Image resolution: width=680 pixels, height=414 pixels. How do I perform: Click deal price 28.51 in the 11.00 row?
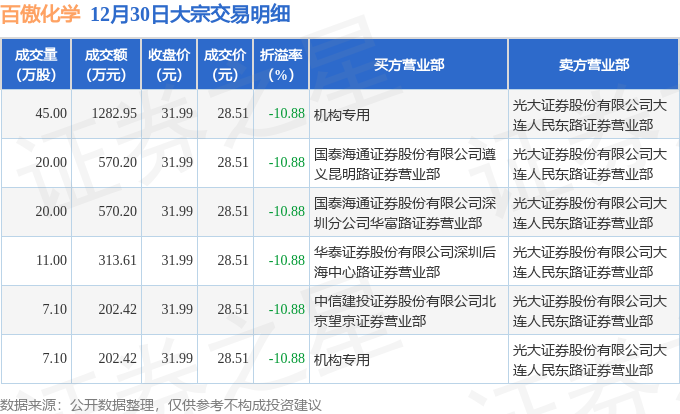click(233, 261)
